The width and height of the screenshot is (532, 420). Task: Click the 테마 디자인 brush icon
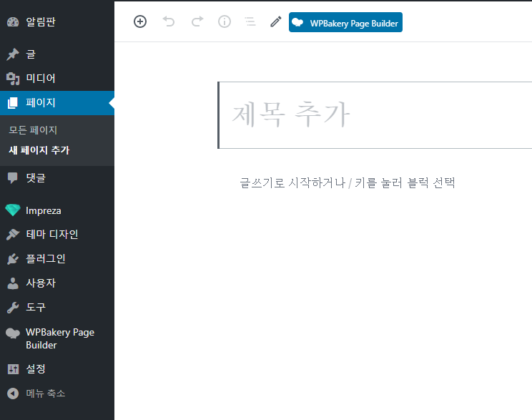coord(13,234)
